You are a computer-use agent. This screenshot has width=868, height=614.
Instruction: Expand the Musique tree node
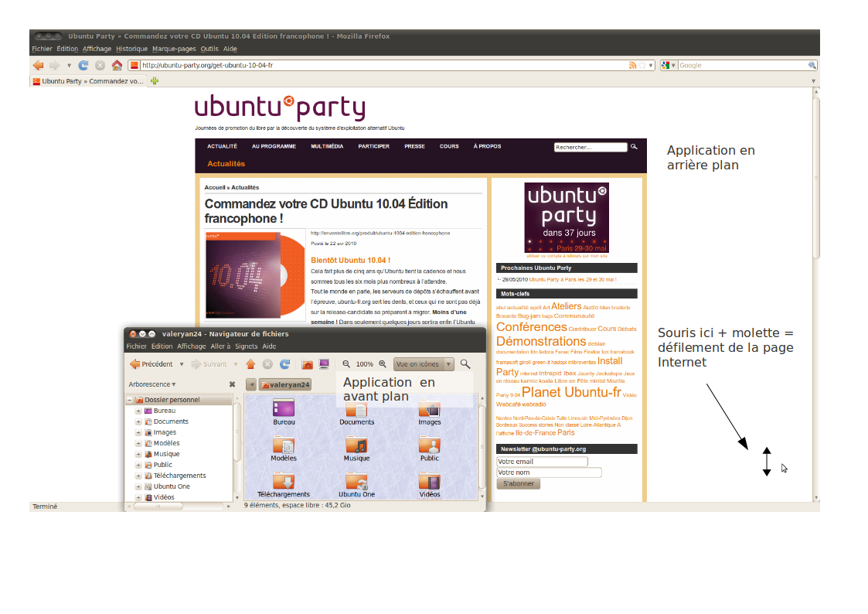pos(138,455)
